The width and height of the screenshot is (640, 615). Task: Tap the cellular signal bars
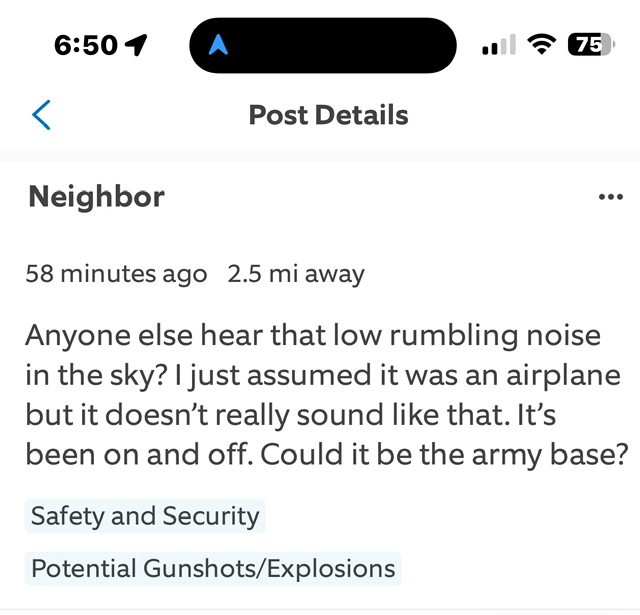(x=497, y=47)
